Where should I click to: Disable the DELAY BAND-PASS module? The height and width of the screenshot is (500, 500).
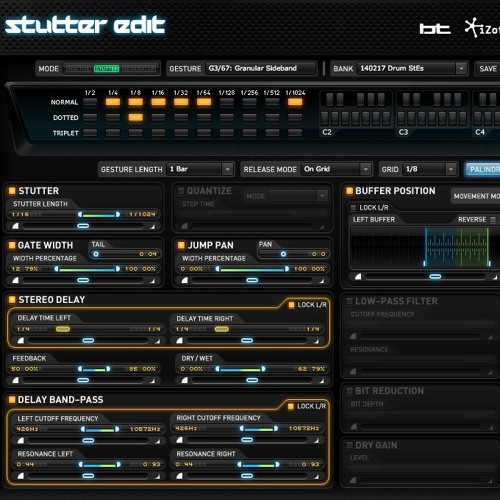click(x=12, y=400)
